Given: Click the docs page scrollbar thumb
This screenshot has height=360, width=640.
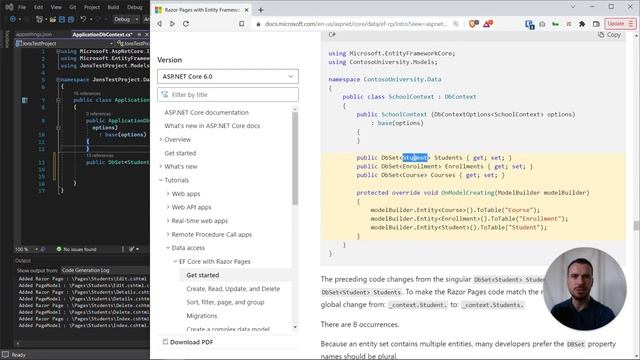Looking at the screenshot, I should click(x=636, y=225).
